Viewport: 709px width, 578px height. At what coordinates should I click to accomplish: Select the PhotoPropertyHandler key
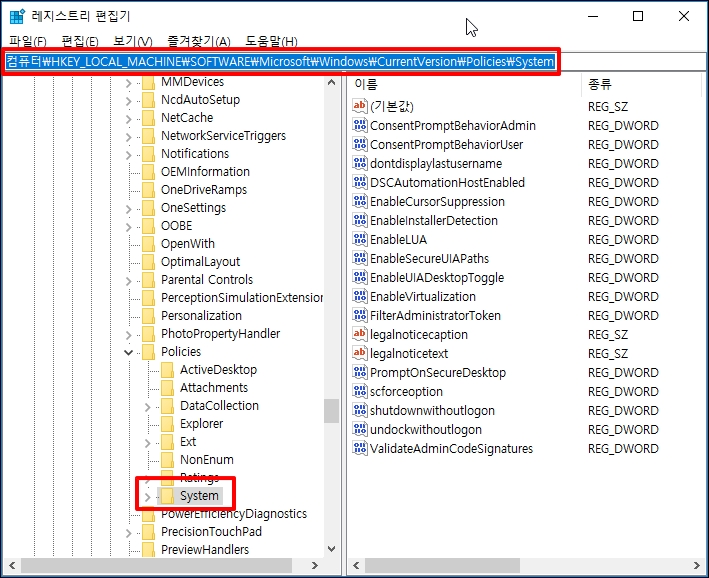pyautogui.click(x=220, y=334)
